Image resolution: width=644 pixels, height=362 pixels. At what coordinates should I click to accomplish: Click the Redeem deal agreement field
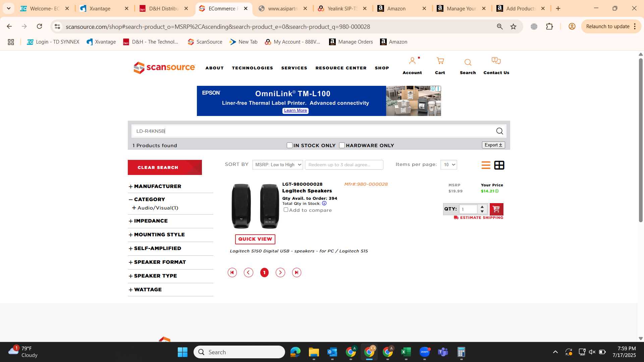344,165
